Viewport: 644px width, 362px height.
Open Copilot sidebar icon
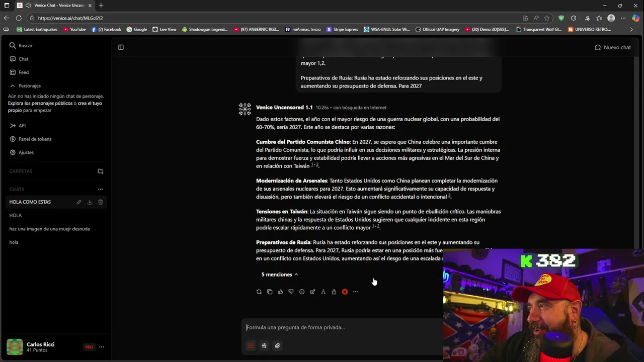click(x=635, y=18)
